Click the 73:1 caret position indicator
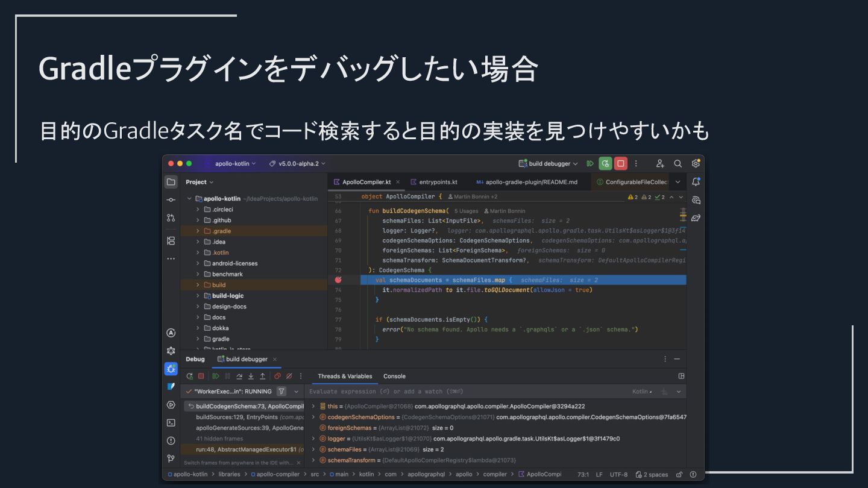Viewport: 868px width, 488px height. tap(583, 475)
